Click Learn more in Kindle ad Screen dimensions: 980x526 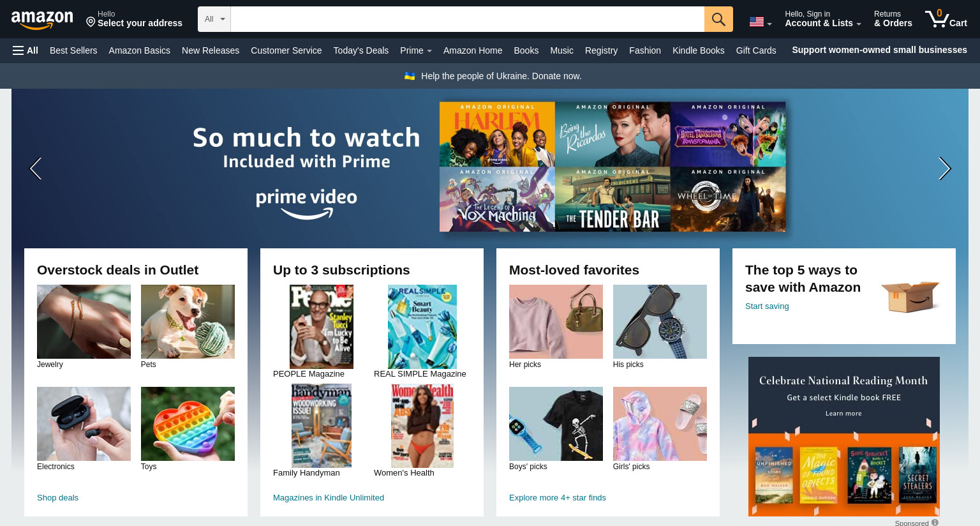(843, 414)
